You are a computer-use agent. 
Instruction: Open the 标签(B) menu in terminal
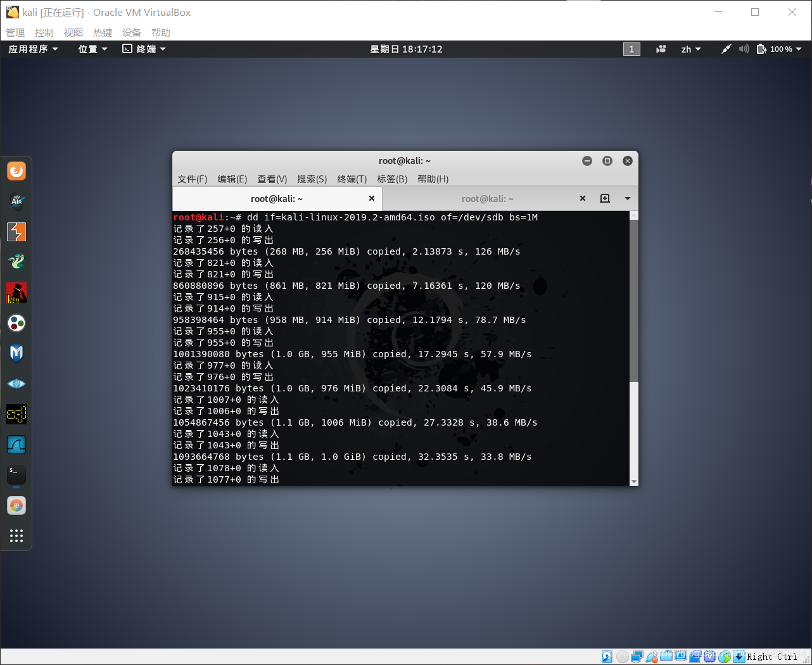click(392, 179)
